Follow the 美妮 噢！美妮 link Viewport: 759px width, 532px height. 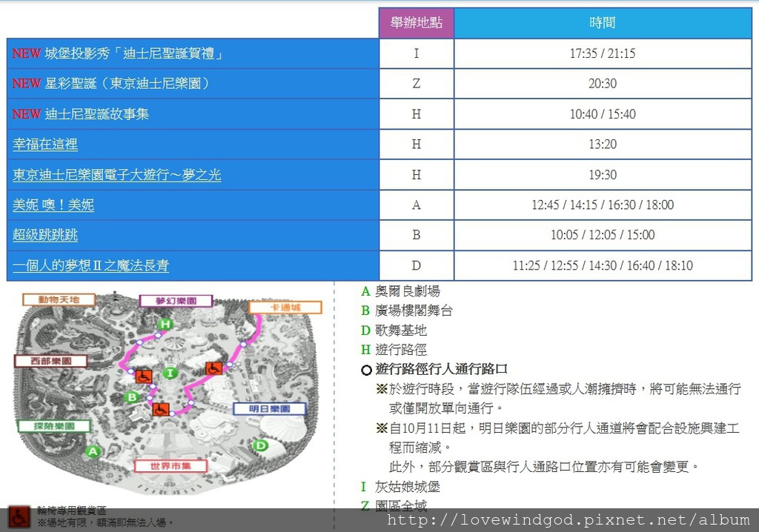(x=53, y=205)
